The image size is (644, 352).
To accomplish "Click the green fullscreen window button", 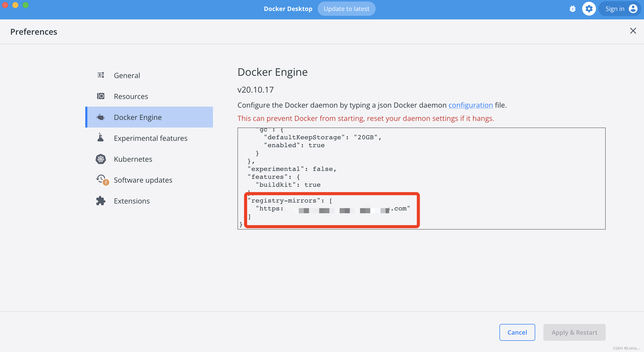I will (26, 5).
